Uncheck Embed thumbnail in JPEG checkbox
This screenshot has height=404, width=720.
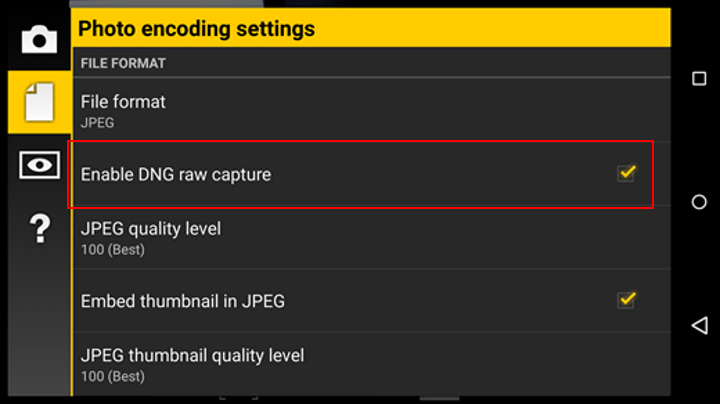[x=627, y=299]
